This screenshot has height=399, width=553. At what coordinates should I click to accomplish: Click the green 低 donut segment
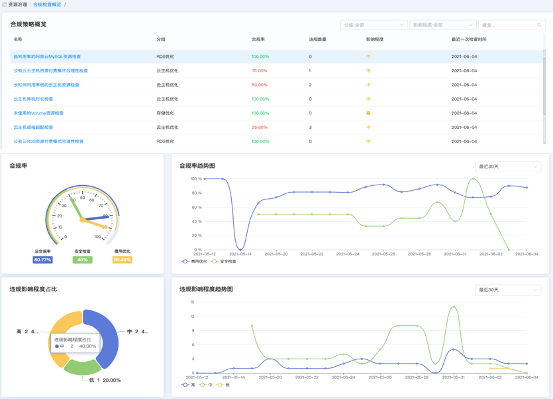[83, 368]
